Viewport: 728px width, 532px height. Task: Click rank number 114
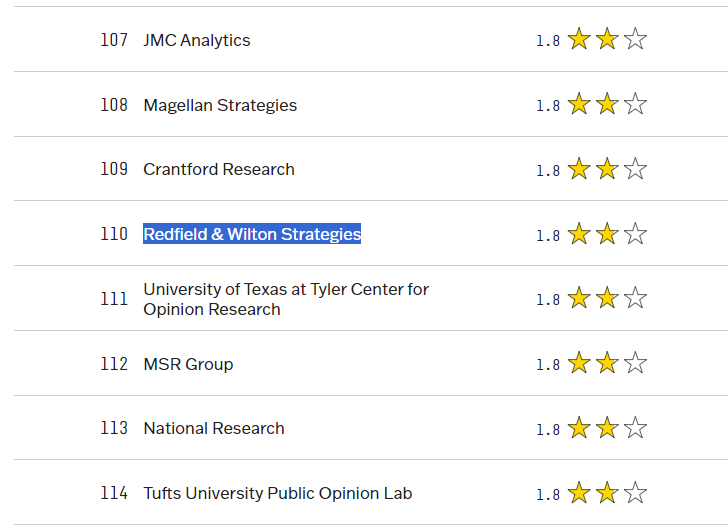[114, 493]
